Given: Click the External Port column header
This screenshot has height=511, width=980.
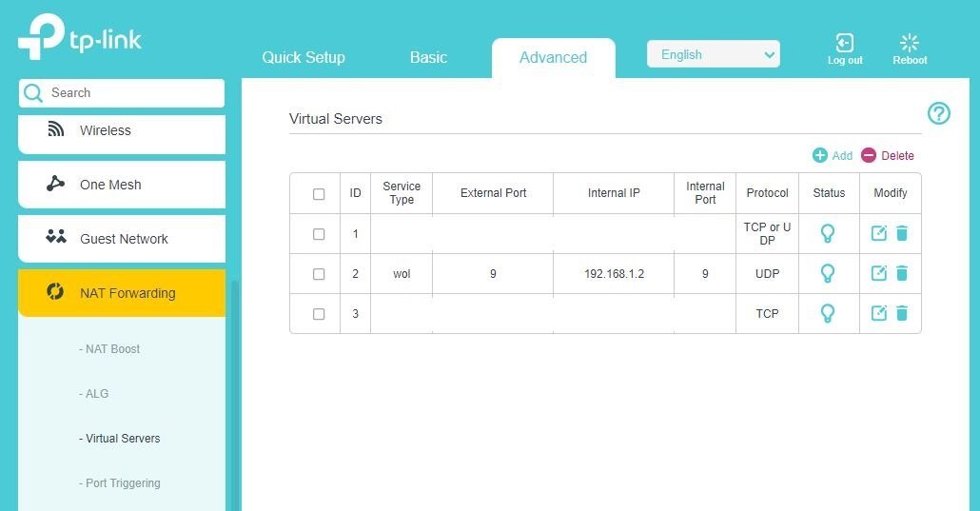Looking at the screenshot, I should [493, 193].
